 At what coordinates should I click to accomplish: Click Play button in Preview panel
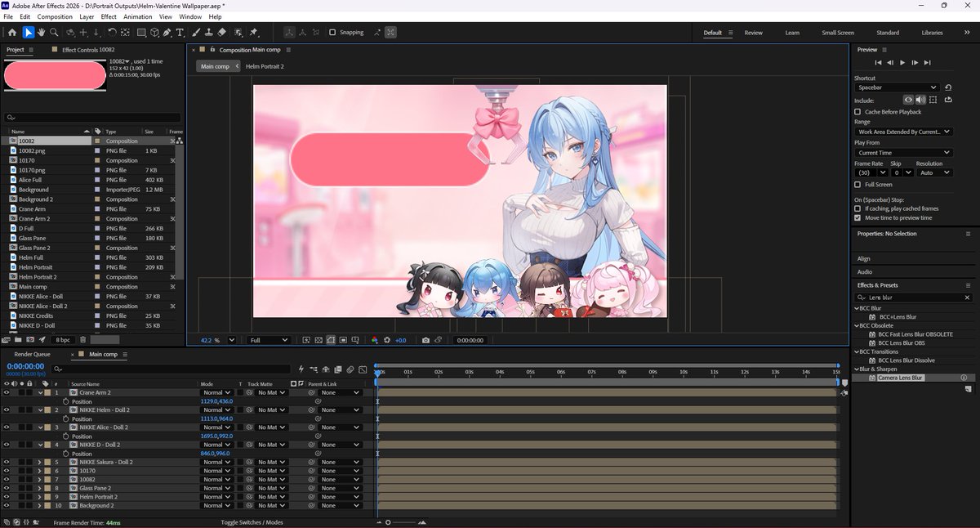point(902,62)
